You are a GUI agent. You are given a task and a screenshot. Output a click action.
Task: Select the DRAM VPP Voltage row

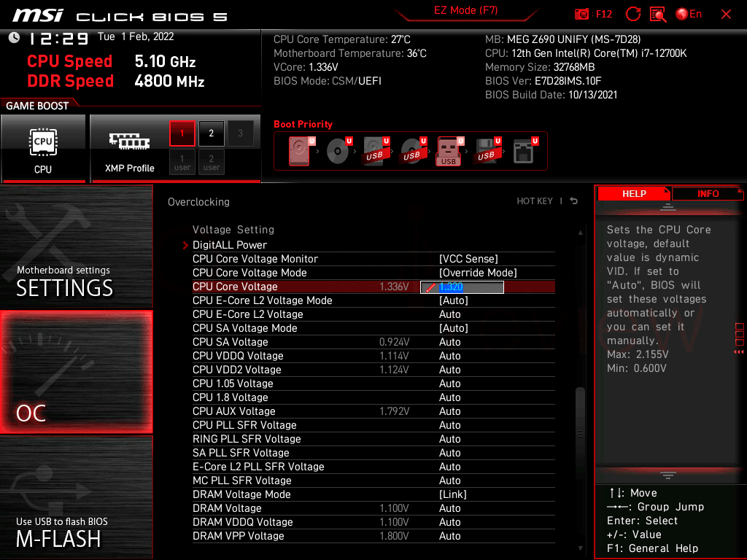[x=373, y=536]
